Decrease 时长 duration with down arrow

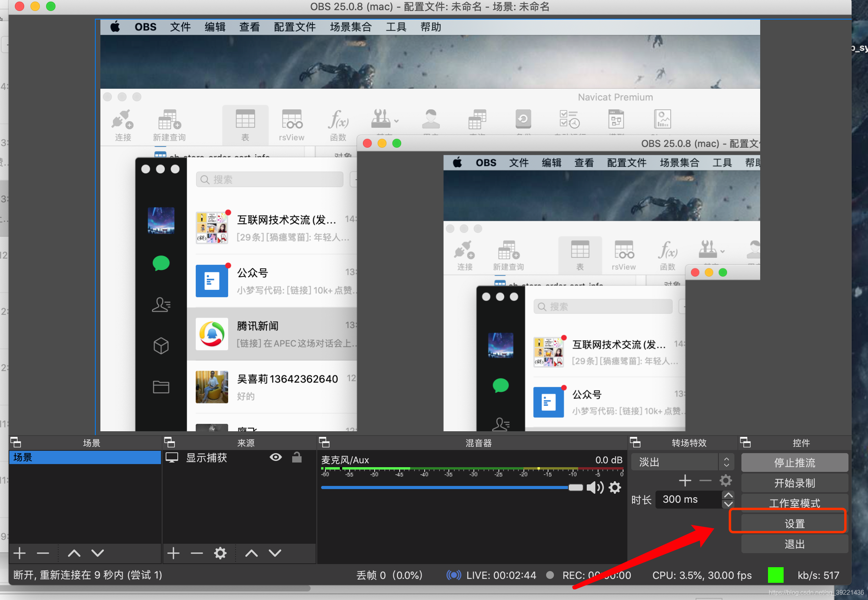click(728, 504)
